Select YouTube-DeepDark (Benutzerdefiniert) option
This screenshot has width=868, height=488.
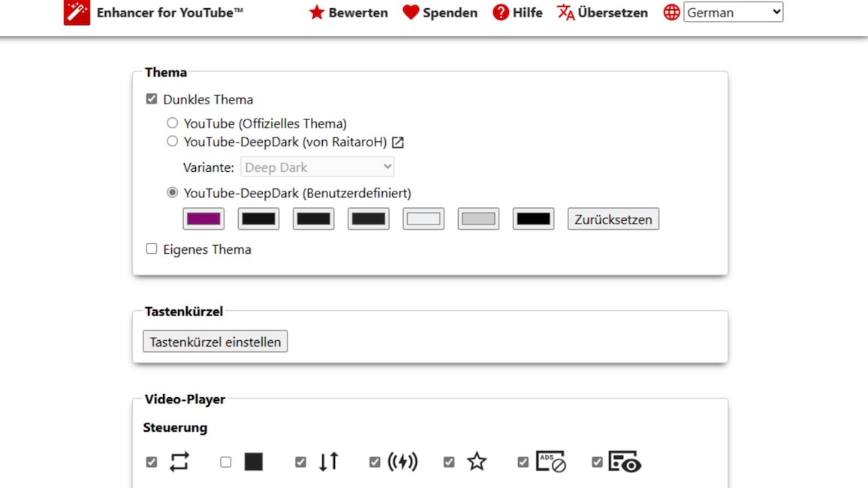click(x=172, y=191)
